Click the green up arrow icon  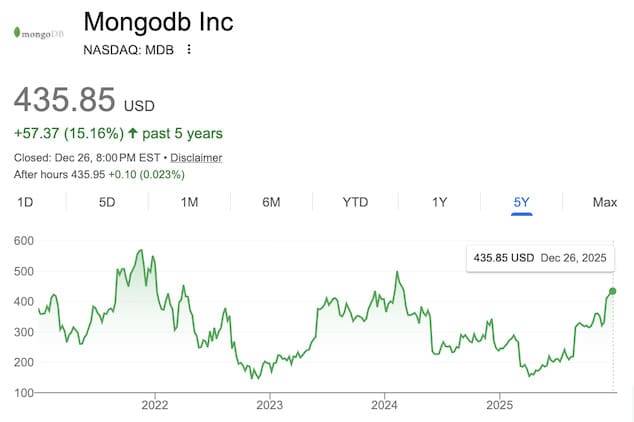(135, 133)
